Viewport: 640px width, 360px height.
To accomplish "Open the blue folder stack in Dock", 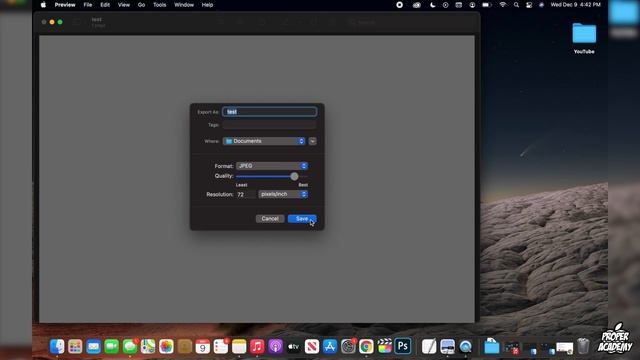I will coord(492,347).
